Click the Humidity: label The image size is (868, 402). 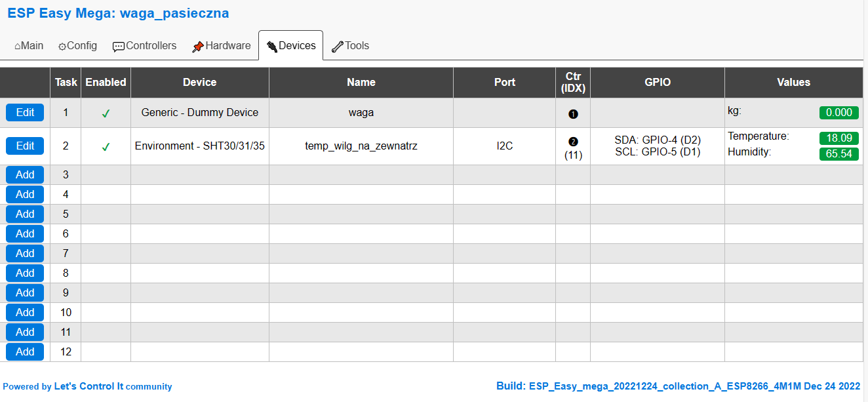click(x=749, y=152)
